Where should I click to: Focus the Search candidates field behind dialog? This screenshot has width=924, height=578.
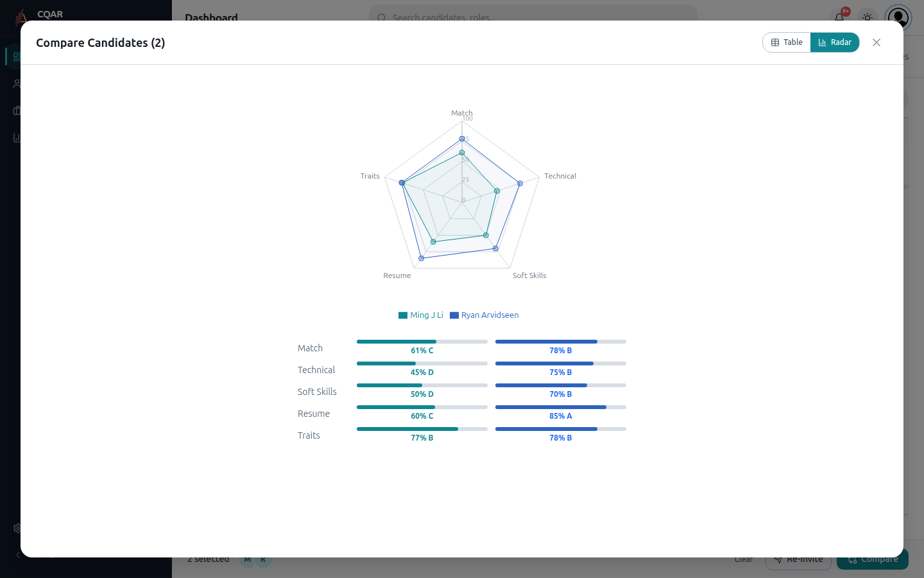533,17
